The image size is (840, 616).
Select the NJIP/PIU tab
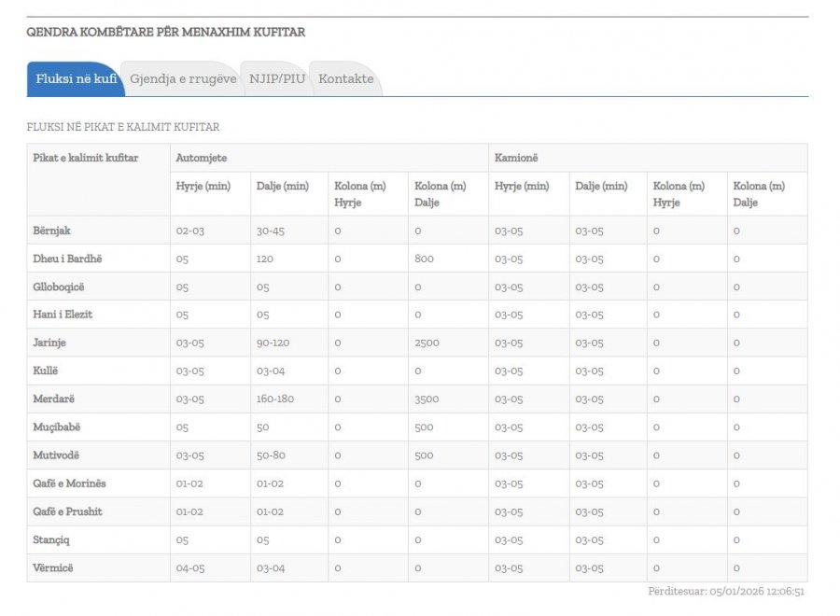coord(277,79)
